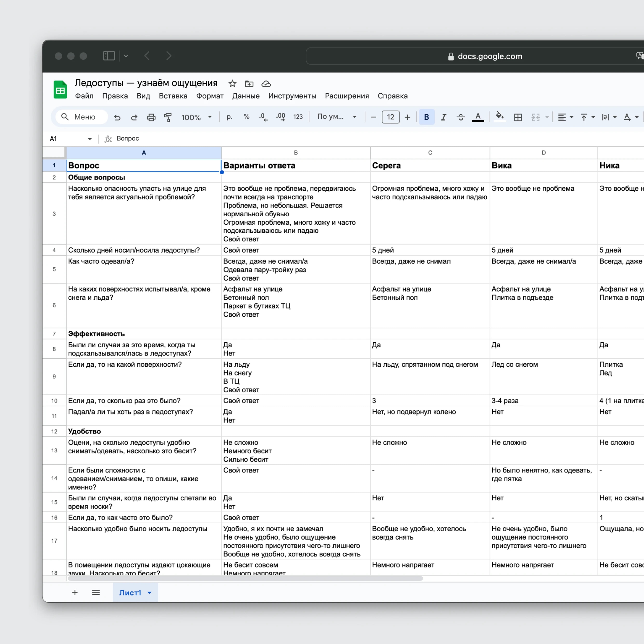Star the document
Image resolution: width=644 pixels, height=644 pixels.
click(232, 84)
